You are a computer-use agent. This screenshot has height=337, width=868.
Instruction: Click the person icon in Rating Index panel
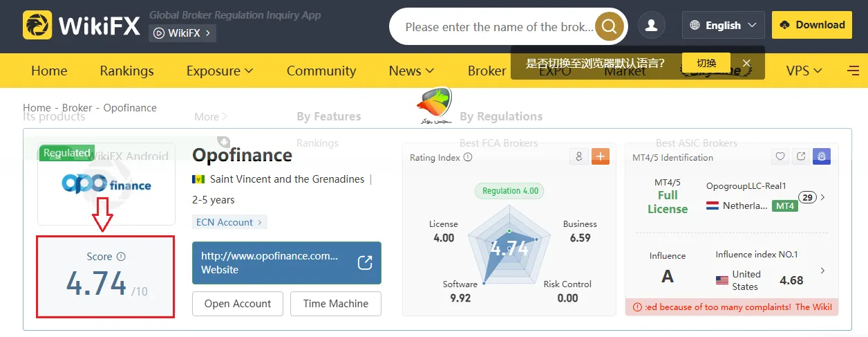pyautogui.click(x=579, y=156)
